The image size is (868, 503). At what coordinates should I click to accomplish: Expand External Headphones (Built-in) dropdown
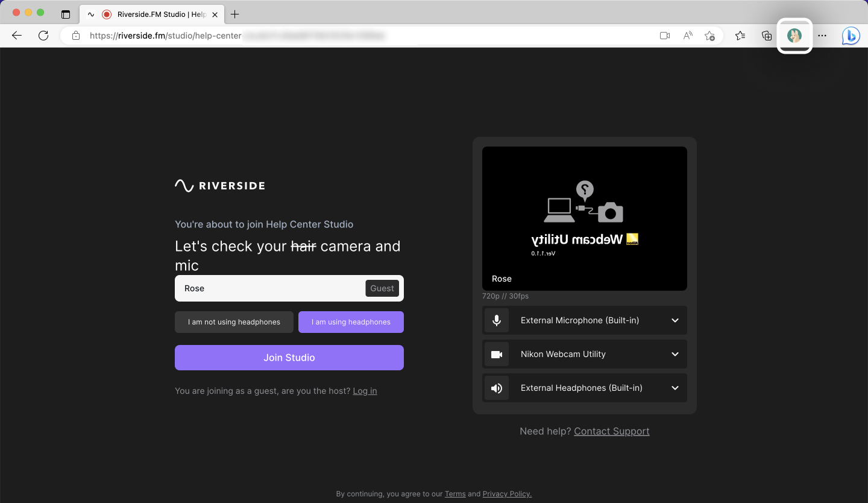(585, 388)
